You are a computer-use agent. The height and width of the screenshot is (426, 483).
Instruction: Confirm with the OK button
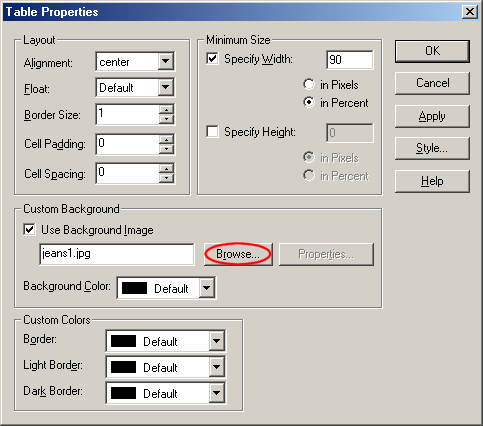tap(432, 51)
